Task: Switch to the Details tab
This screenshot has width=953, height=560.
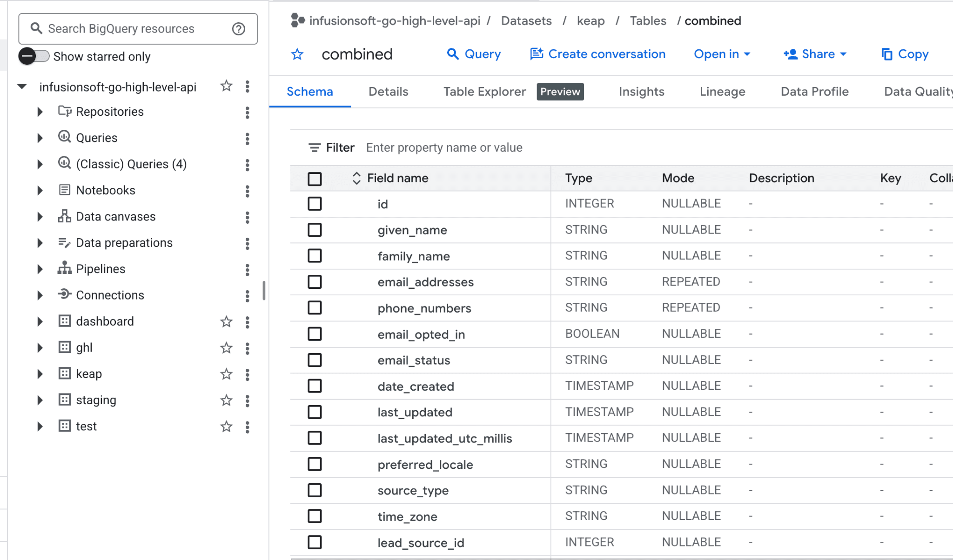Action: pyautogui.click(x=388, y=92)
